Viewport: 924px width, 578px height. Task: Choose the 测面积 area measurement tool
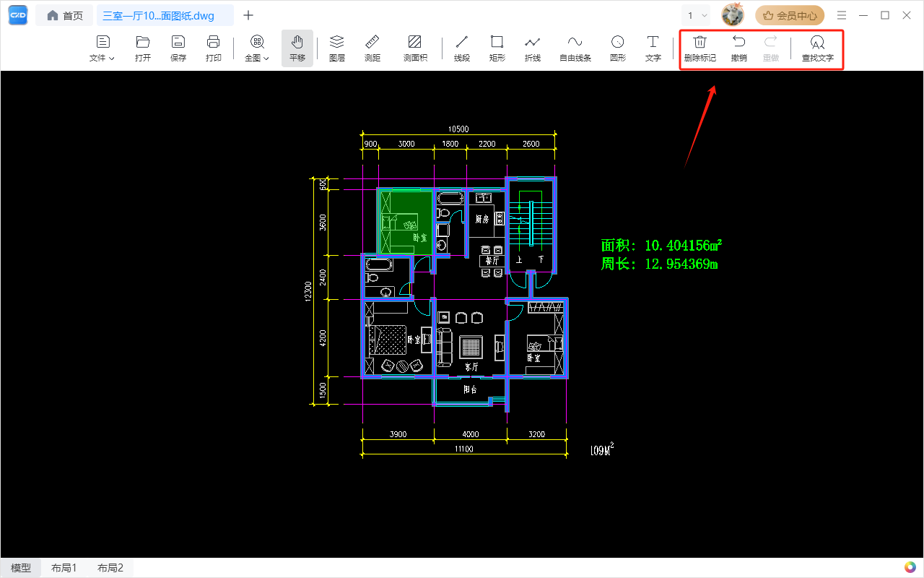coord(415,48)
